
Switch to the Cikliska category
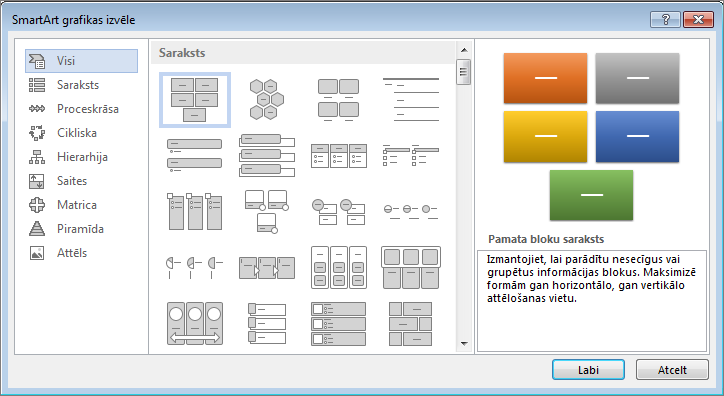pyautogui.click(x=81, y=133)
